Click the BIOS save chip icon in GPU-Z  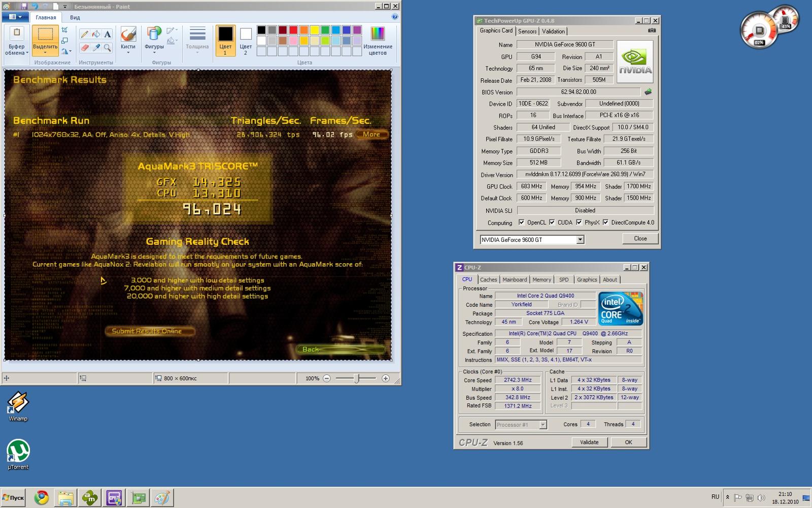pyautogui.click(x=648, y=92)
